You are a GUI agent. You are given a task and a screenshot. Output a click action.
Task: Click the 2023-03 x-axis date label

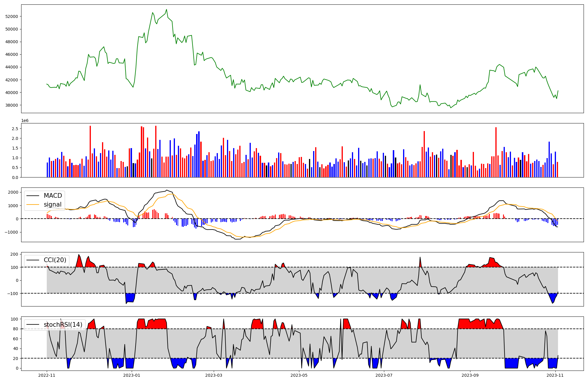(214, 375)
